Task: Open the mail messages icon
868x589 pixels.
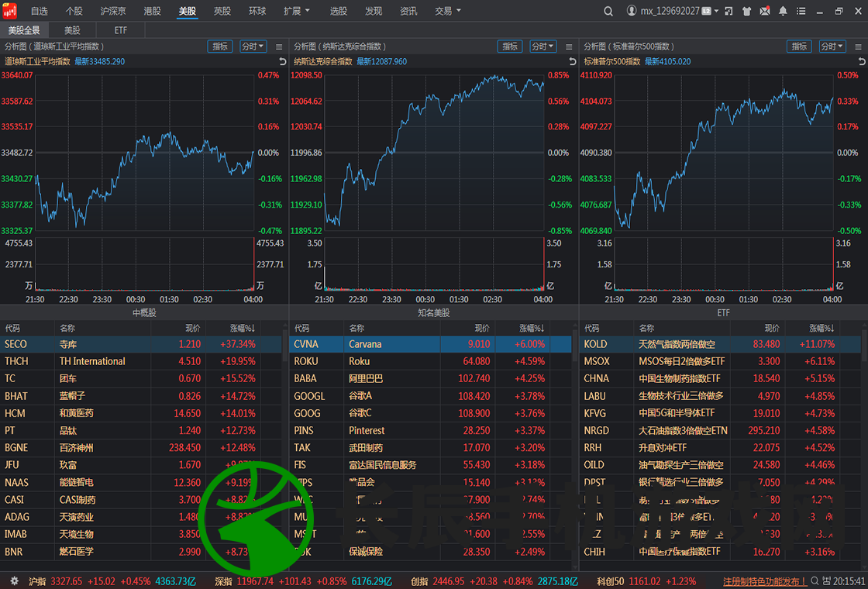Action: tap(764, 11)
